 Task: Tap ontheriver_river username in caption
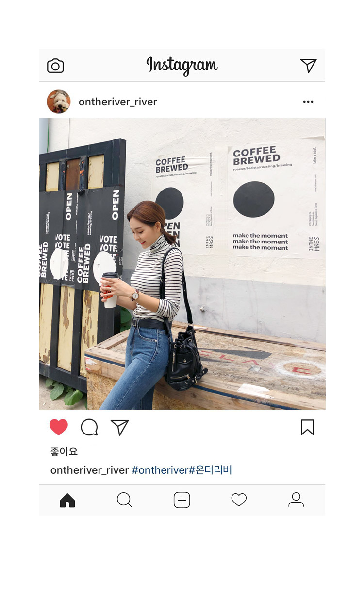click(90, 470)
